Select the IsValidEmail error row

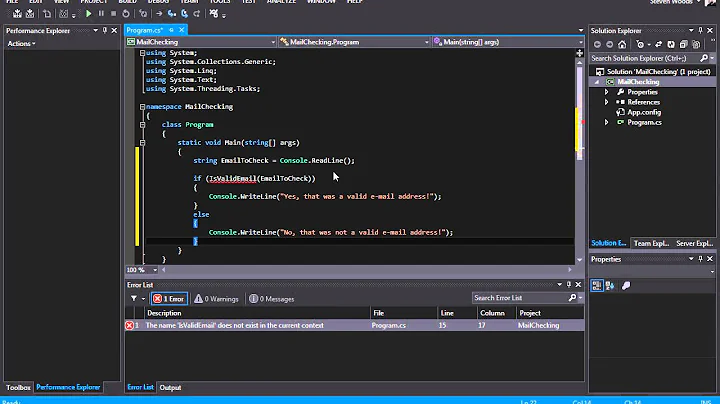354,325
